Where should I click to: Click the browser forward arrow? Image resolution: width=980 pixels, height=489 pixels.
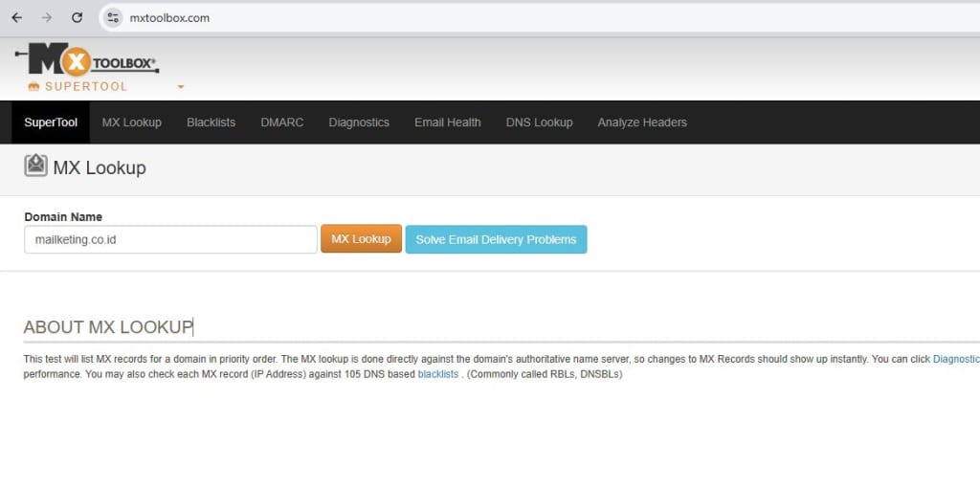pos(47,17)
